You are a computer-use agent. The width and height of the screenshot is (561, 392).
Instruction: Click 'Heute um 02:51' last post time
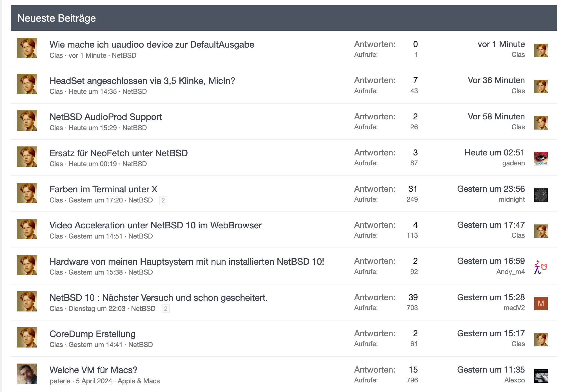click(495, 153)
